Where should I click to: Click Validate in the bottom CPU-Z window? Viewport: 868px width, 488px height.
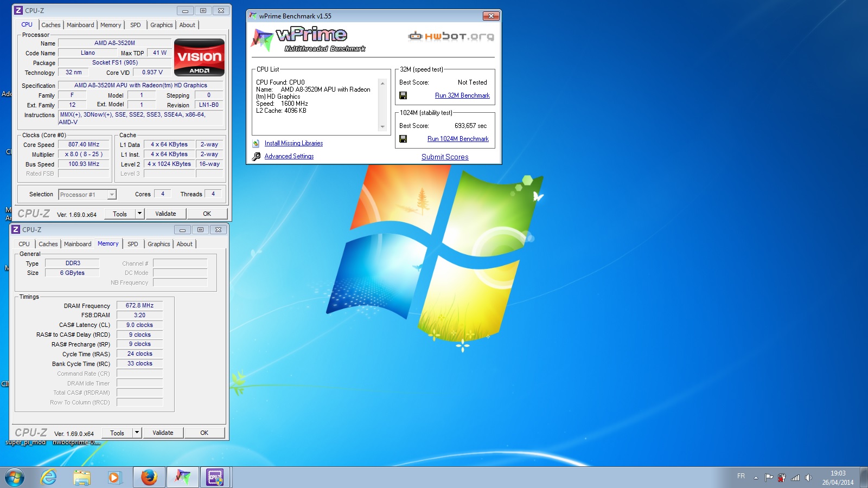[163, 433]
